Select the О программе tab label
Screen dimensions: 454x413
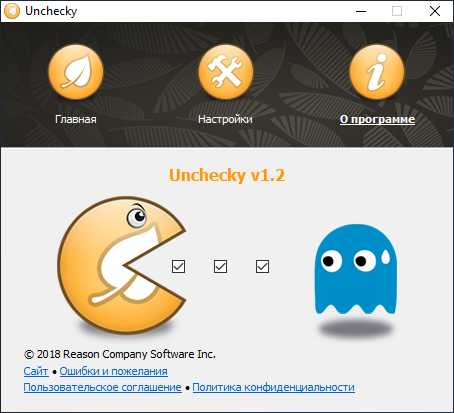[377, 119]
